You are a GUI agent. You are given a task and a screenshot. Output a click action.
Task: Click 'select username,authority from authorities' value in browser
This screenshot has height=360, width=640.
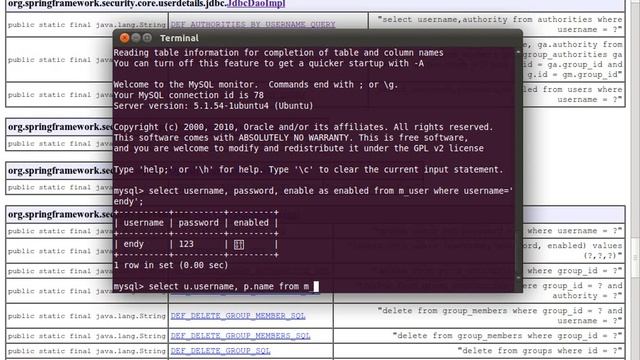click(x=500, y=24)
